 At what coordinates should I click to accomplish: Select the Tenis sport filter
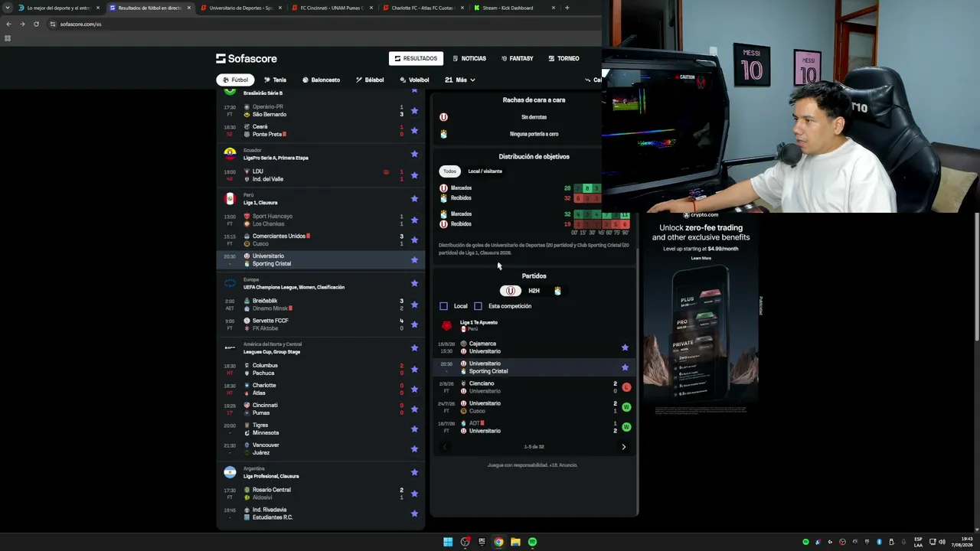[275, 80]
